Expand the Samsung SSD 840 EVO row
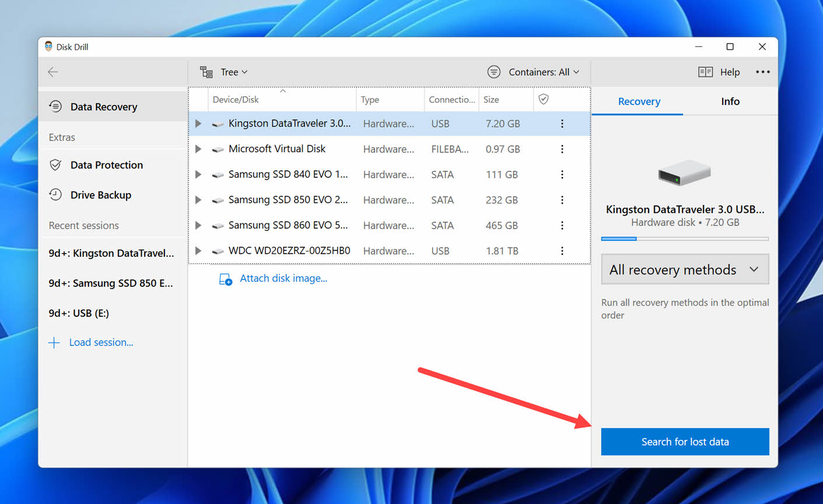 (x=198, y=174)
